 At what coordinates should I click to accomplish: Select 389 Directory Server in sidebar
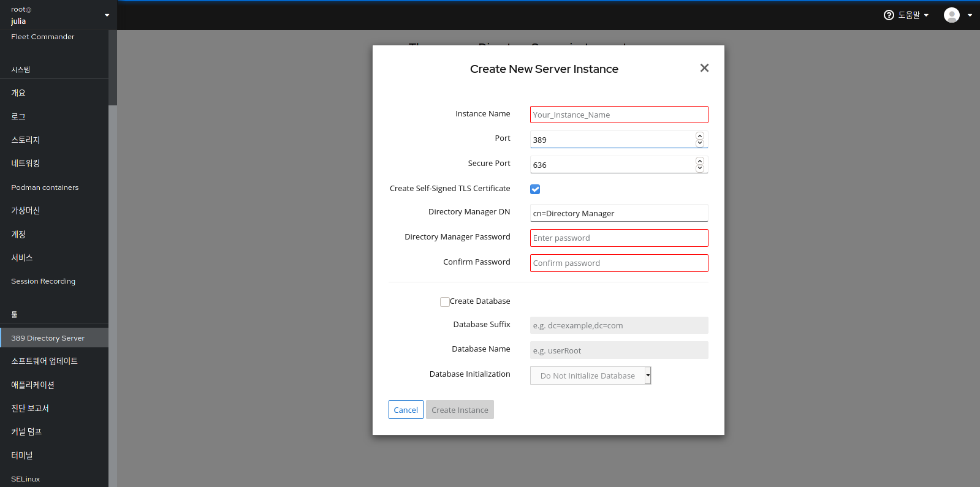tap(54, 338)
